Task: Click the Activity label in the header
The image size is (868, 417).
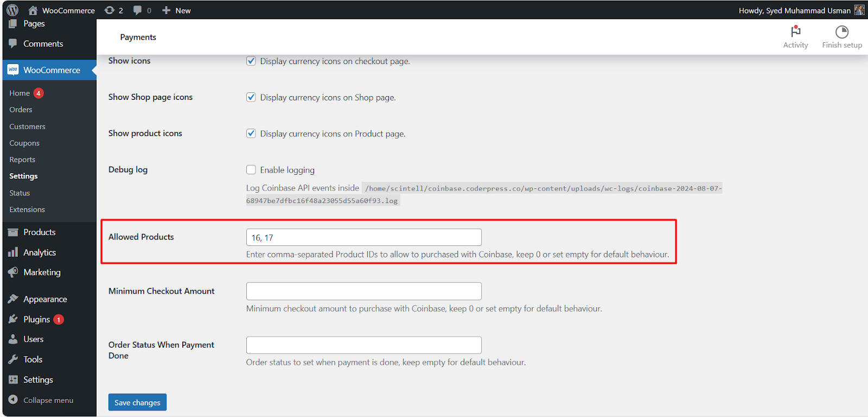Action: point(796,45)
